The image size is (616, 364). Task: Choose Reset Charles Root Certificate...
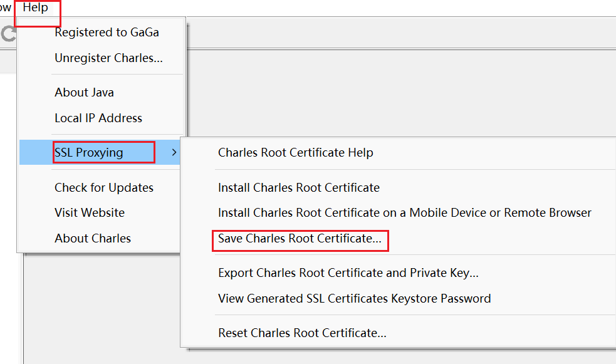[x=302, y=333]
